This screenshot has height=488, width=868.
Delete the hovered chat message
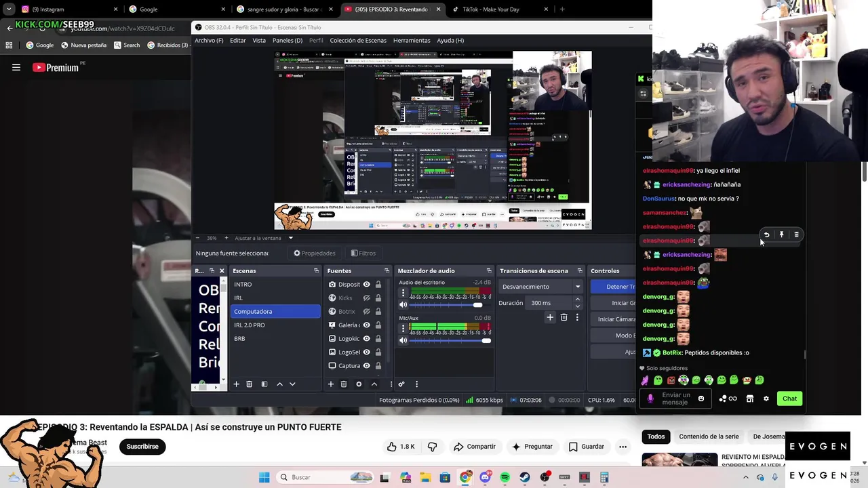[x=796, y=235]
